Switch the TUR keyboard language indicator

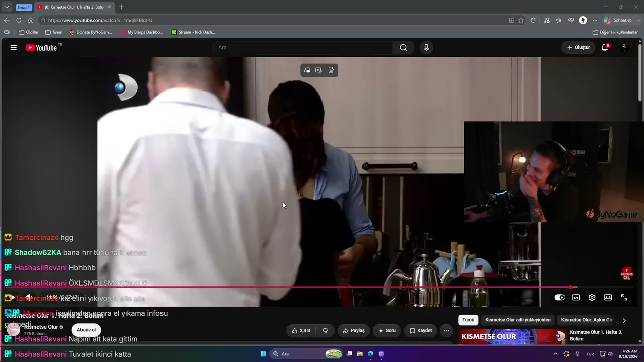click(x=590, y=354)
